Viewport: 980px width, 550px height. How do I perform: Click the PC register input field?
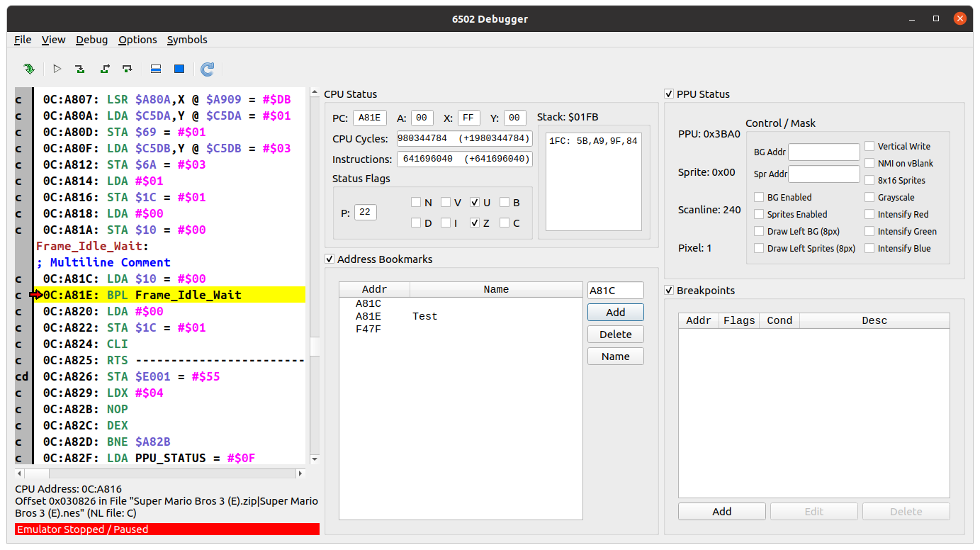(x=370, y=118)
